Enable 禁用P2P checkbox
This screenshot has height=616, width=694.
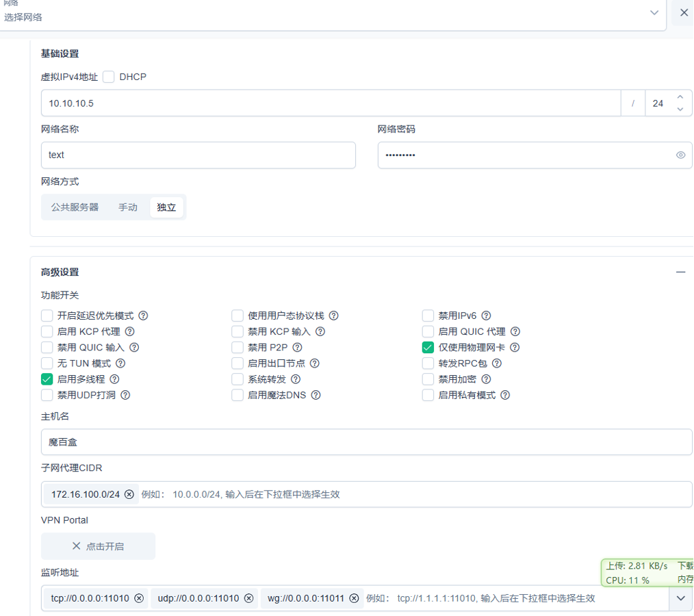(237, 347)
